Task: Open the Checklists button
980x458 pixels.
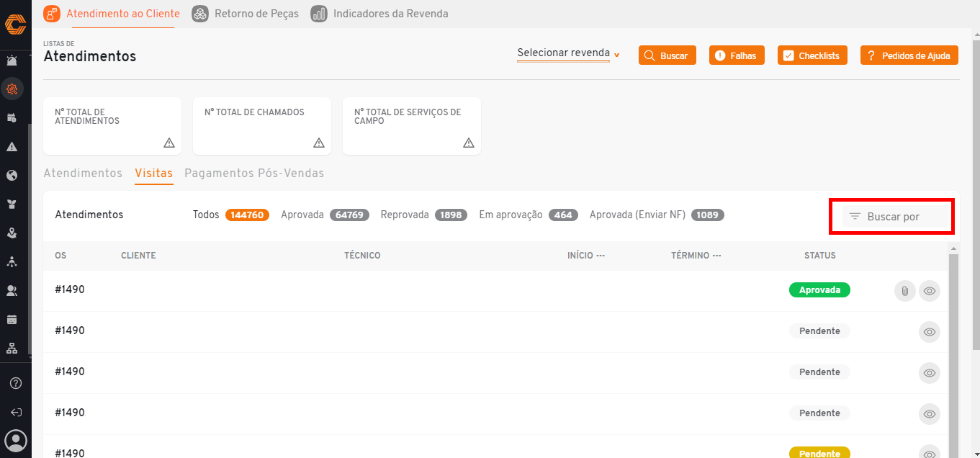Action: tap(813, 55)
